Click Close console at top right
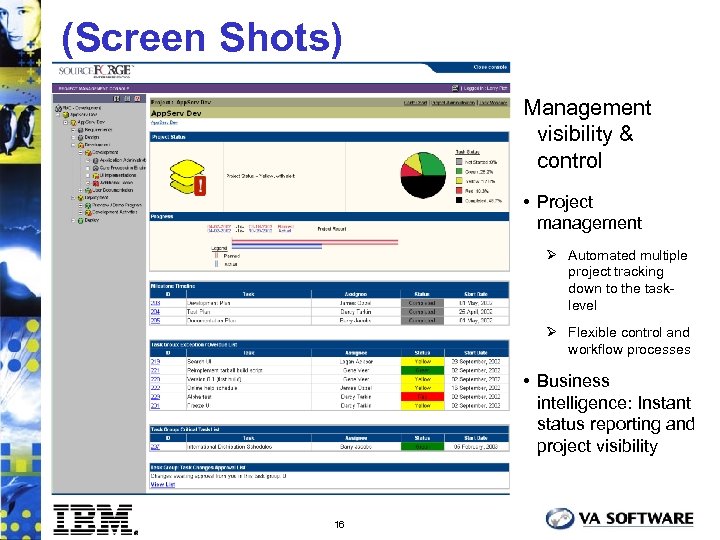This screenshot has width=720, height=540. 490,67
